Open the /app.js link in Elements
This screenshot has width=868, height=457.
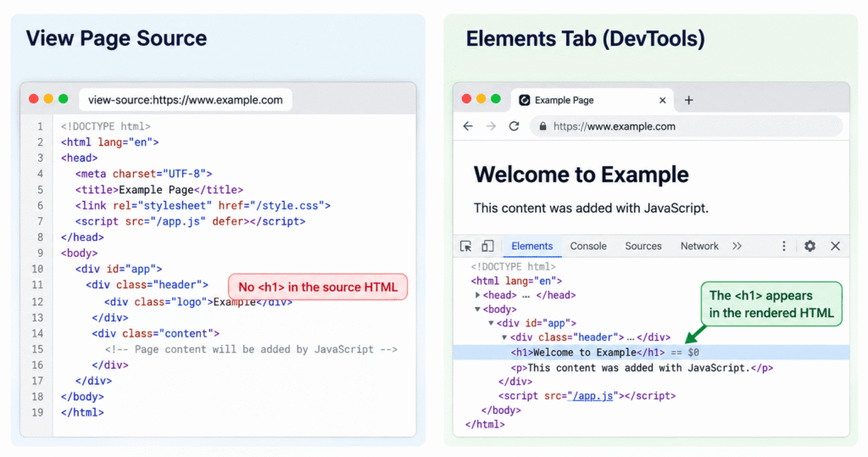tap(593, 395)
